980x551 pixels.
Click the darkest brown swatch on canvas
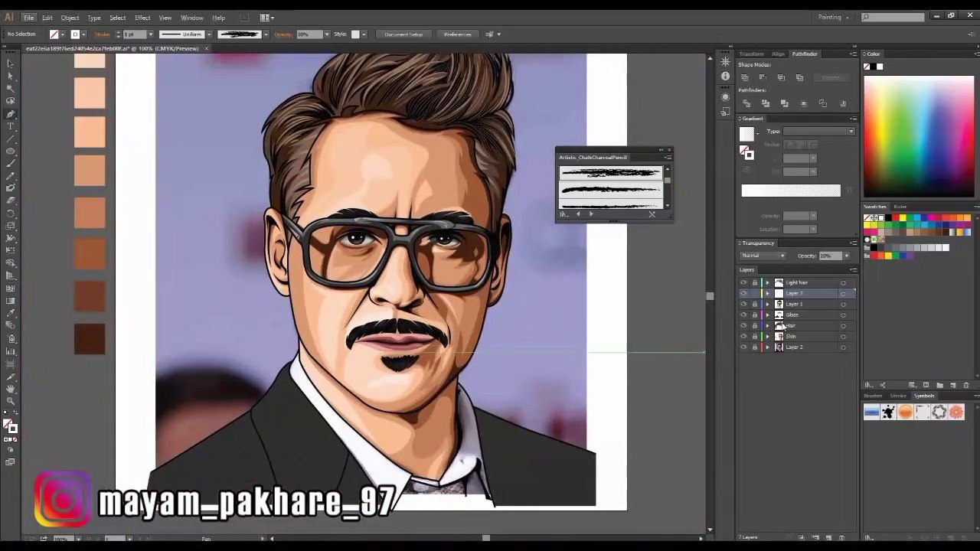point(90,339)
